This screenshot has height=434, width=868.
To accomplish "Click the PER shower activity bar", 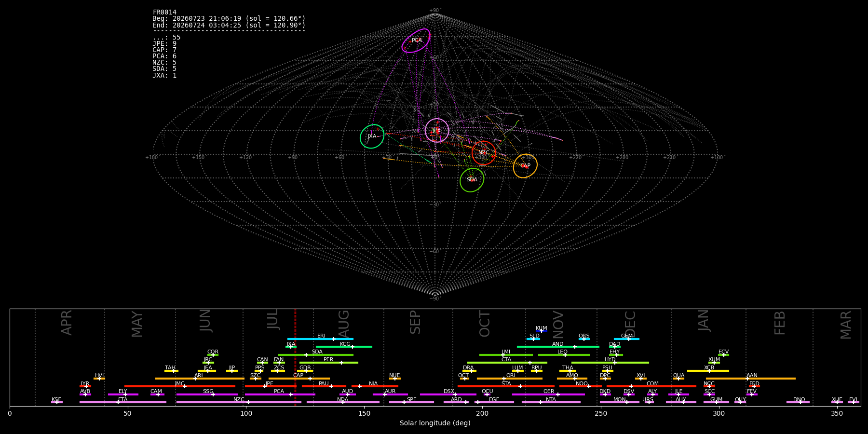I will point(328,363).
